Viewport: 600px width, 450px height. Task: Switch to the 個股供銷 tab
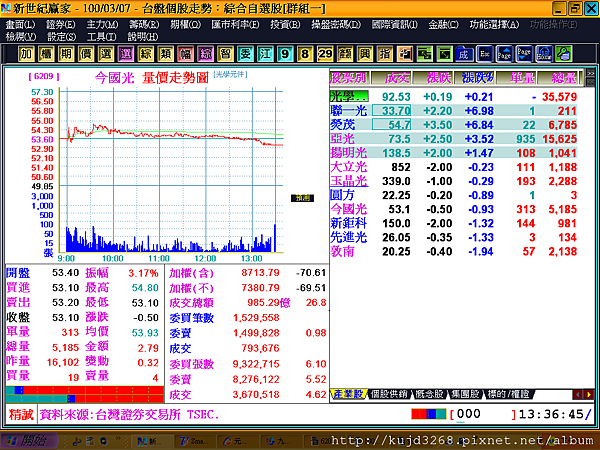[389, 394]
